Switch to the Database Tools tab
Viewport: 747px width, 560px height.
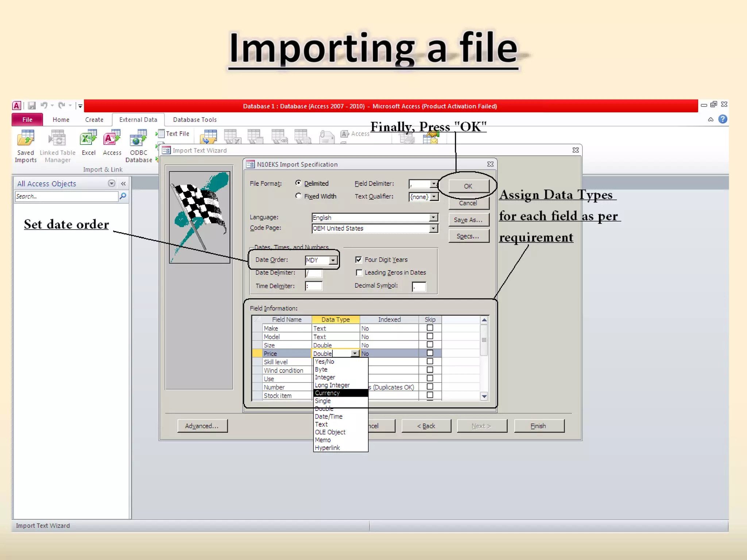194,120
